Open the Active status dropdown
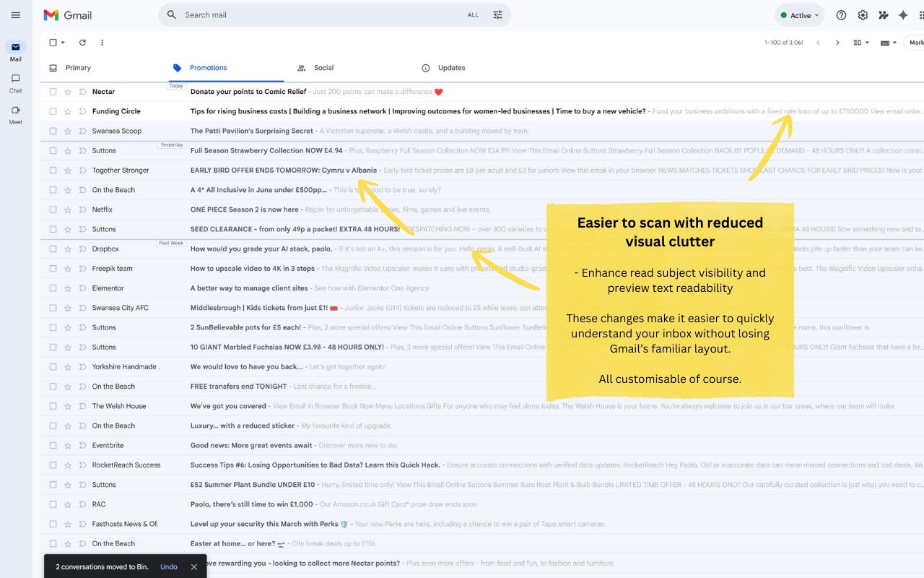 (x=799, y=14)
